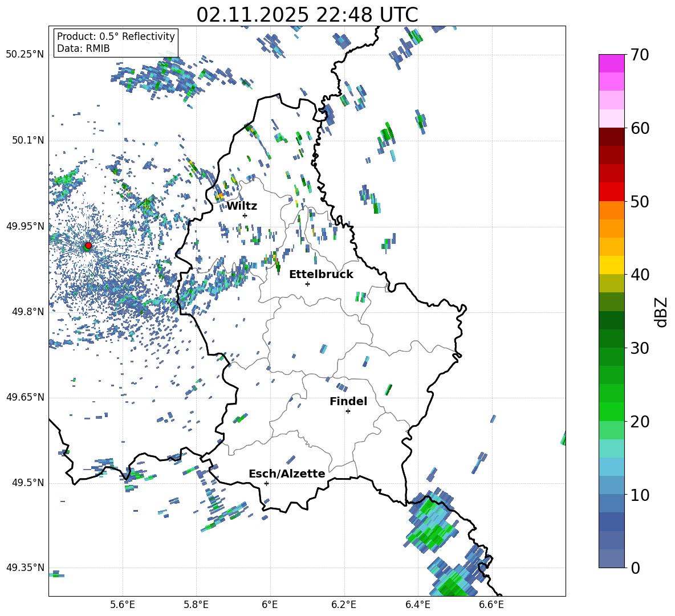Click the bright red colorbar segment
The image size is (675, 616).
(612, 192)
